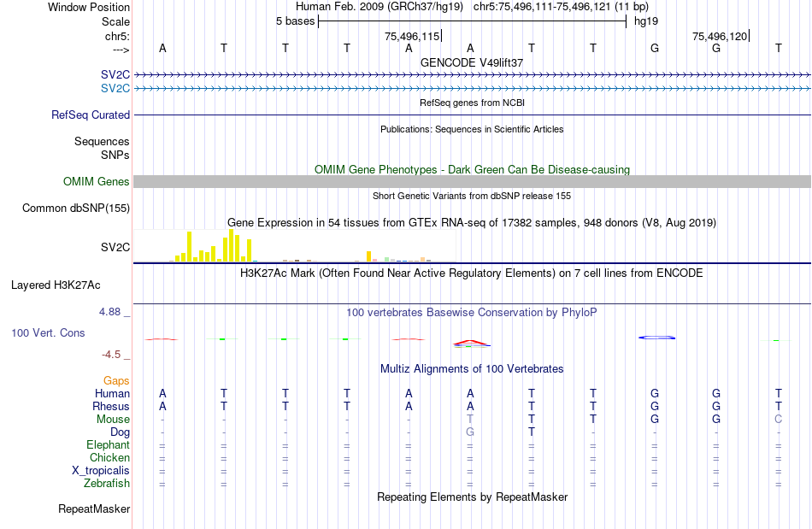812x529 pixels.
Task: Open 100 vertebrates Basewise Conservation title
Action: [x=472, y=313]
